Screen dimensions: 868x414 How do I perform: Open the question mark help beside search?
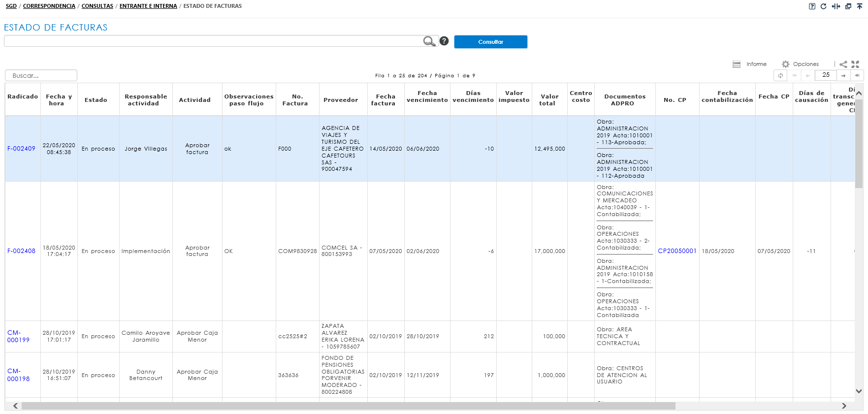tap(444, 41)
